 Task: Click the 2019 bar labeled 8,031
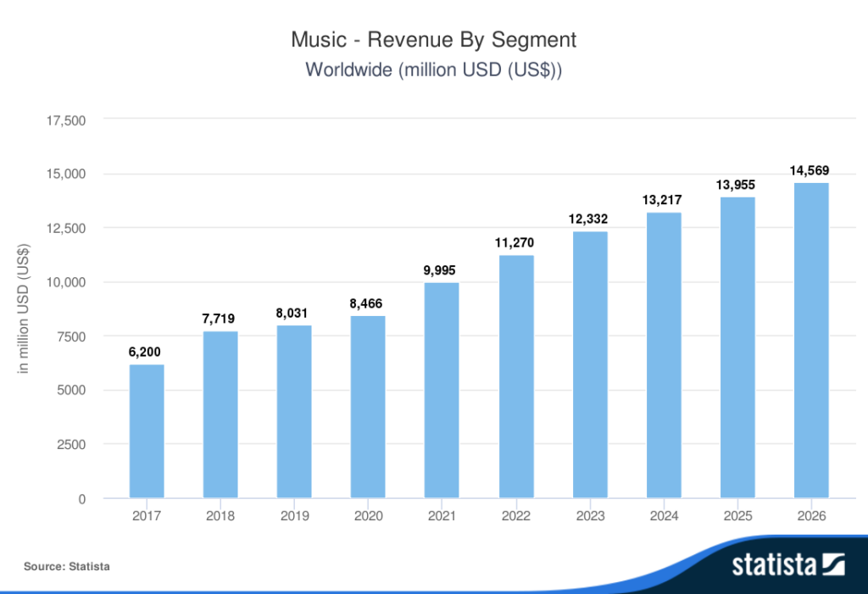[294, 412]
